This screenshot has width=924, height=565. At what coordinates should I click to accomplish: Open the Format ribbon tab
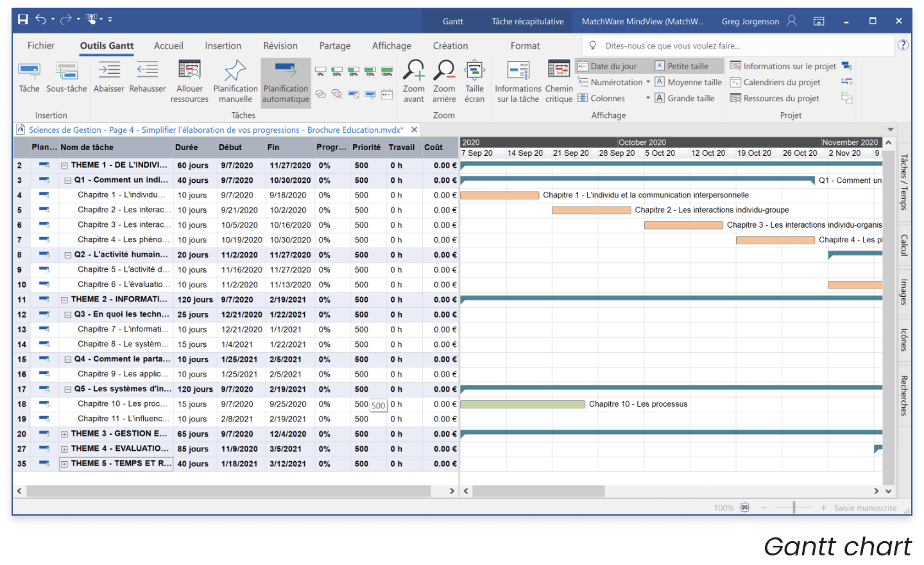[525, 46]
